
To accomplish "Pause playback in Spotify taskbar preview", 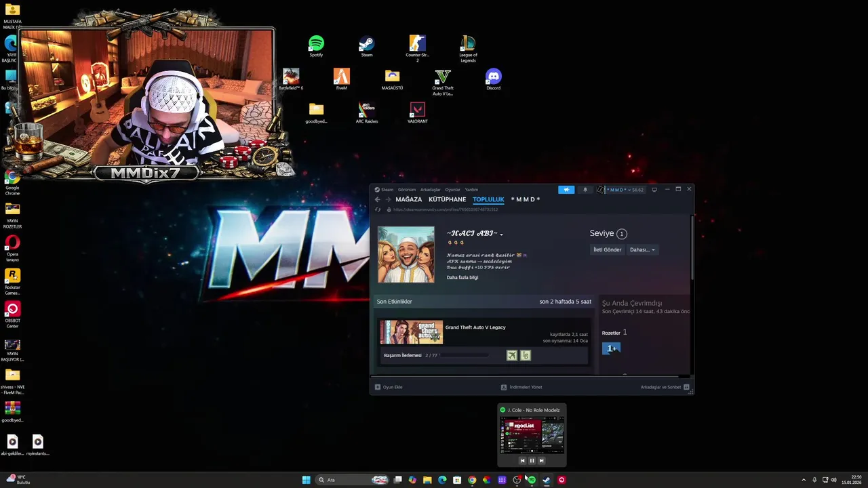I will [532, 461].
